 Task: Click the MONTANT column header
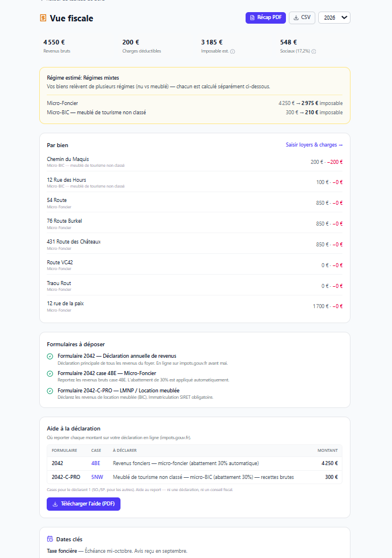327,451
